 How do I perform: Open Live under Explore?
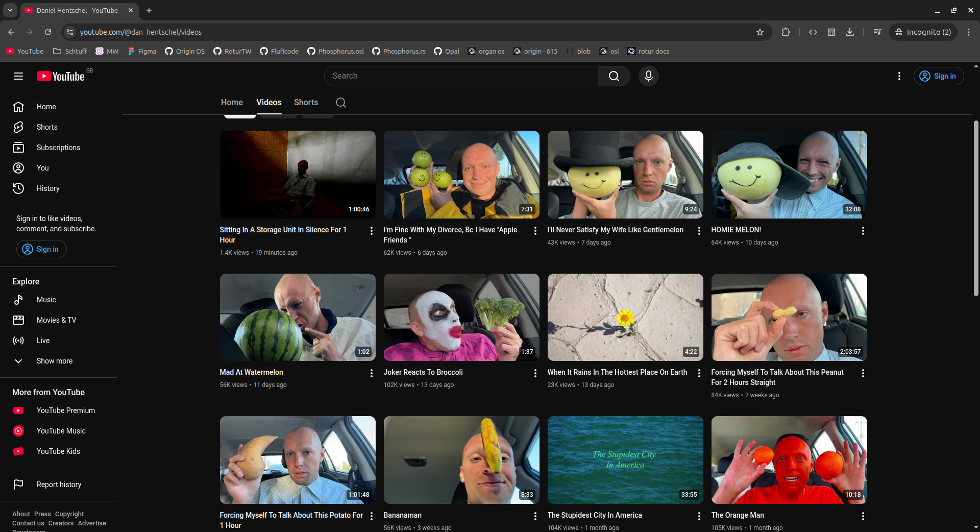(x=59, y=341)
